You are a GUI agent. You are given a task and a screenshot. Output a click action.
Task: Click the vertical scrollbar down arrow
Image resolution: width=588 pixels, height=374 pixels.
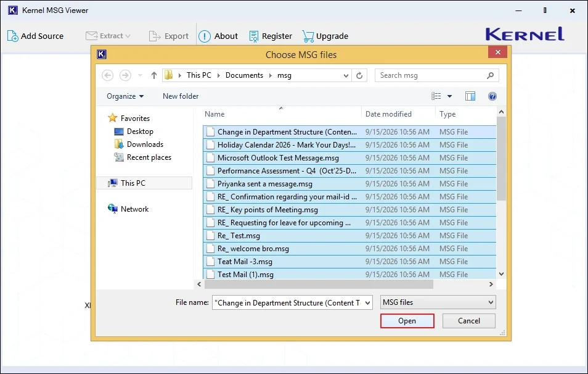click(501, 274)
